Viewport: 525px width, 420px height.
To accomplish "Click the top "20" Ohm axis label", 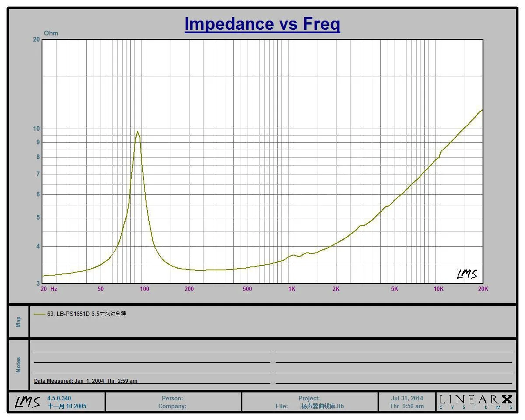I will click(x=36, y=39).
